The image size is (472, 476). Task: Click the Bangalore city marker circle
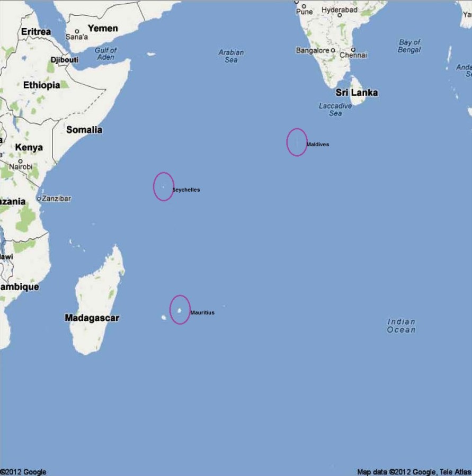pos(333,50)
